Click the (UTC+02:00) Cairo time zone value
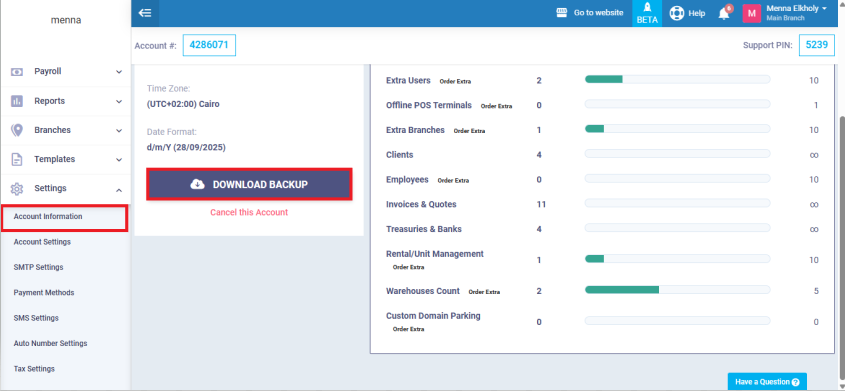Screen dimensions: 845x391 (x=183, y=104)
